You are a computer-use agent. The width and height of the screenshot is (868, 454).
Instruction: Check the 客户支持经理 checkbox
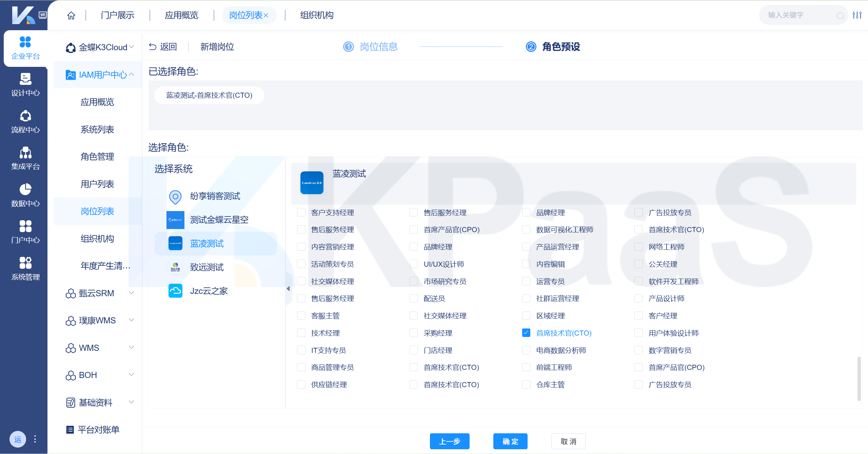(x=301, y=212)
